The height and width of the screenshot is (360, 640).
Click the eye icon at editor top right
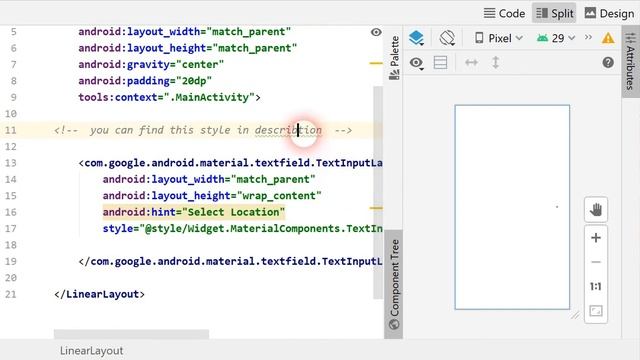(x=376, y=32)
